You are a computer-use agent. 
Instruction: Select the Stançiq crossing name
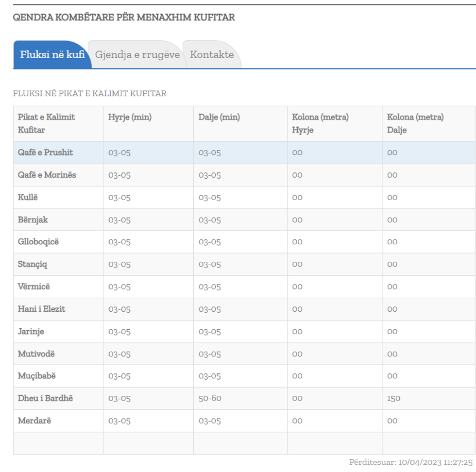(x=33, y=264)
